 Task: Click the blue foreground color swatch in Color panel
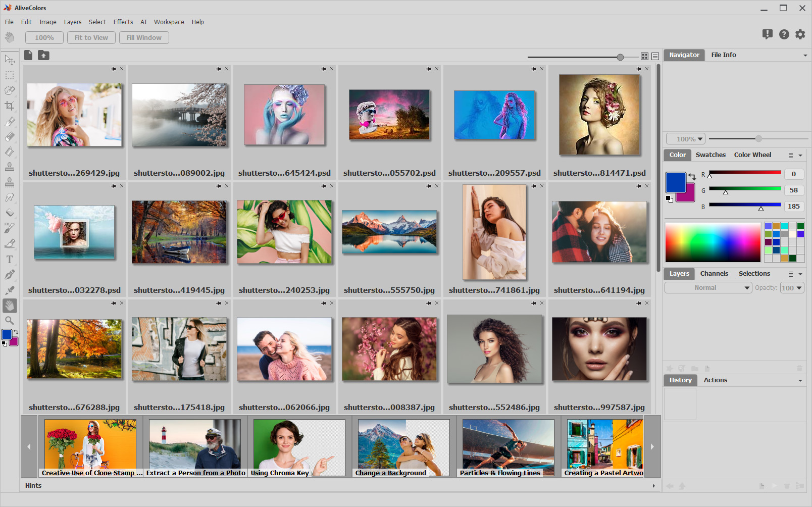[676, 182]
